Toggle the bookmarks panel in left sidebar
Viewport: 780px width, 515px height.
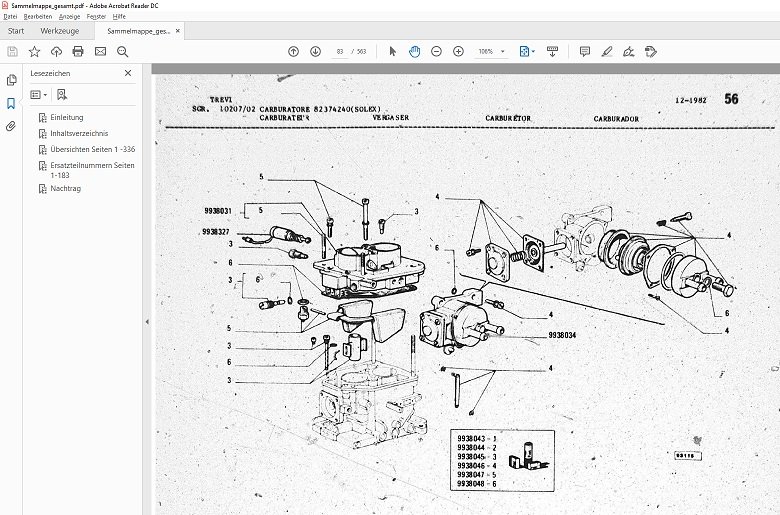(11, 103)
